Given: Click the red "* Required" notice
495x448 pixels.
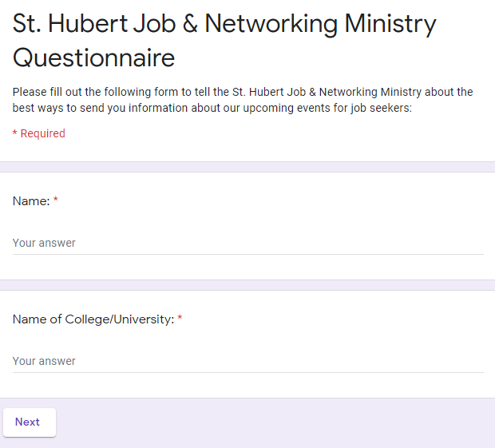Looking at the screenshot, I should pyautogui.click(x=39, y=133).
